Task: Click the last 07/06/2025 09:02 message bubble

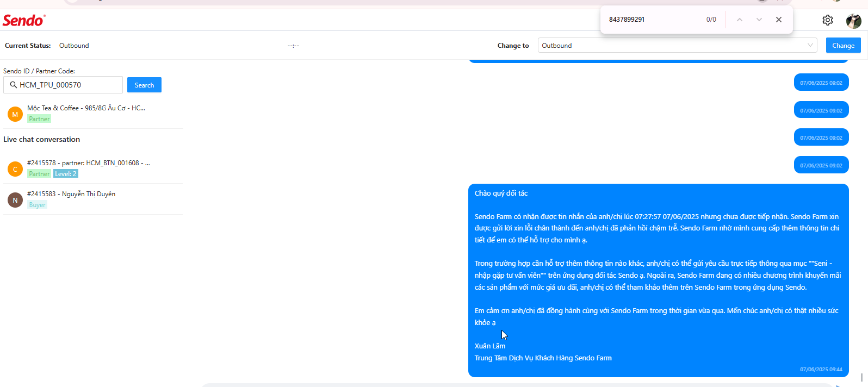Action: (x=821, y=165)
